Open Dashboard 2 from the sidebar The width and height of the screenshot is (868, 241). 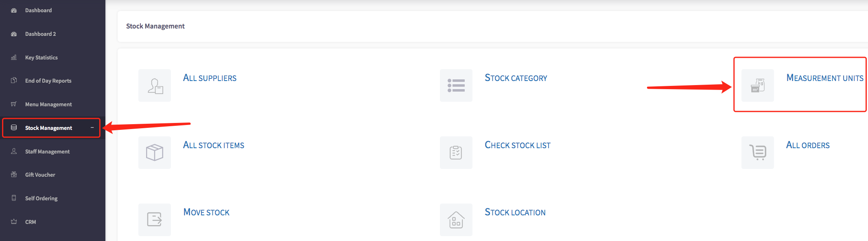pos(40,34)
